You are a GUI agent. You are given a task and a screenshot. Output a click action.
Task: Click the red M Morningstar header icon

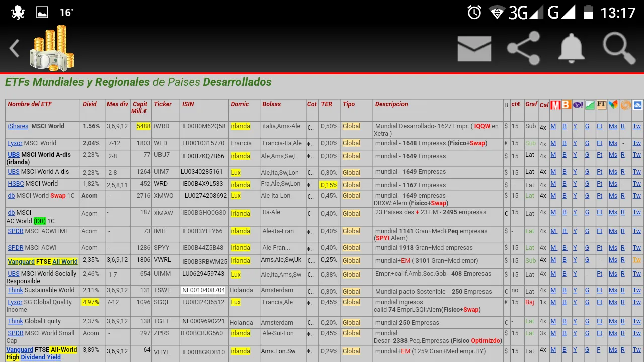[555, 105]
